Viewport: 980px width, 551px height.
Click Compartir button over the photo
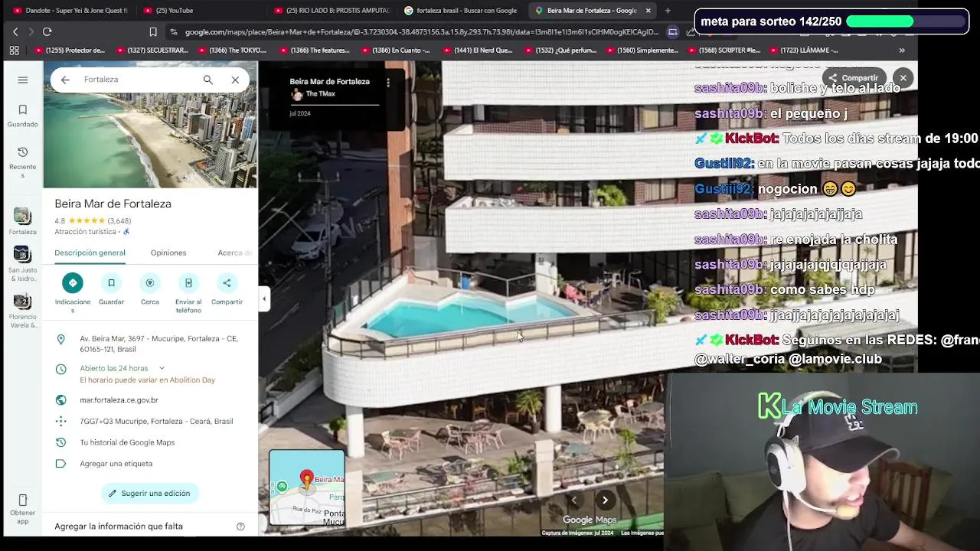[853, 78]
